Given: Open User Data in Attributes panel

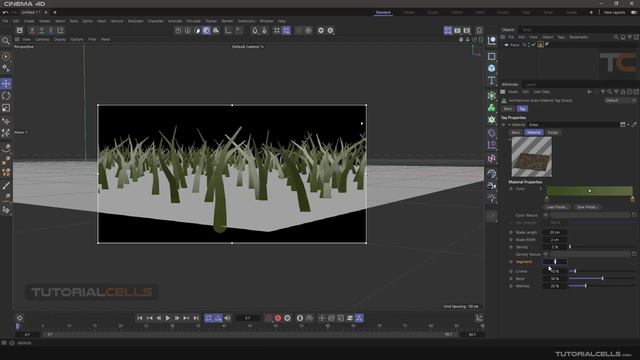Looking at the screenshot, I should pyautogui.click(x=541, y=92).
